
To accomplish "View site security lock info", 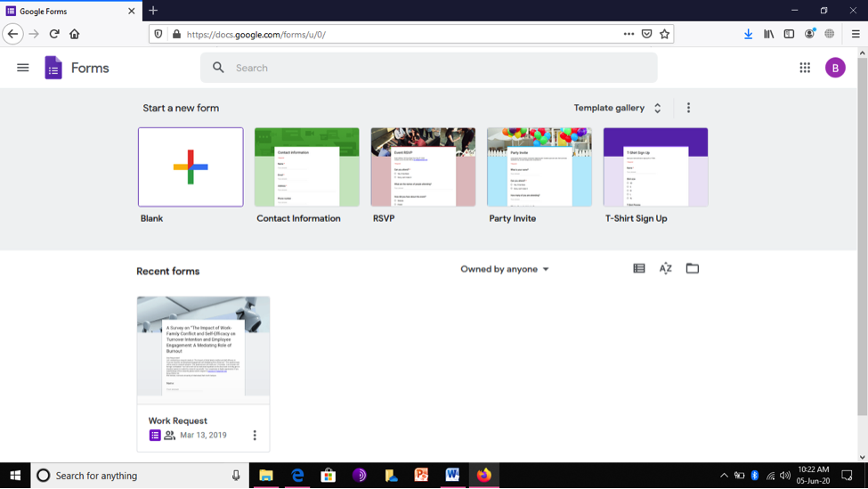I will point(176,34).
